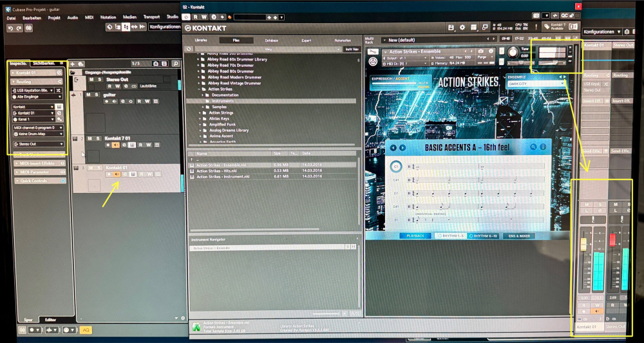Toggle read automation on Stereo Out track
Viewport: 644px width, 343px height.
(110, 86)
